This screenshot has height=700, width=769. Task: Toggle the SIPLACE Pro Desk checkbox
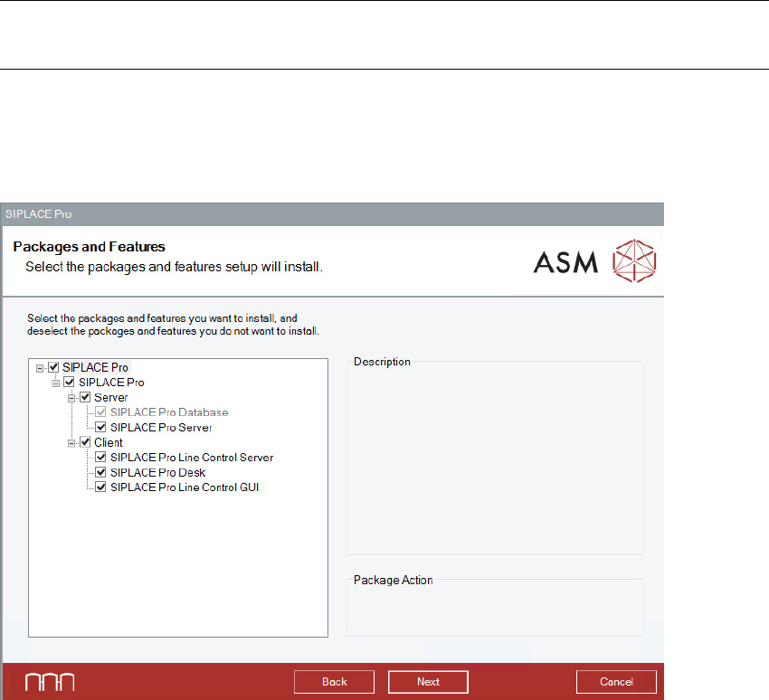(100, 473)
